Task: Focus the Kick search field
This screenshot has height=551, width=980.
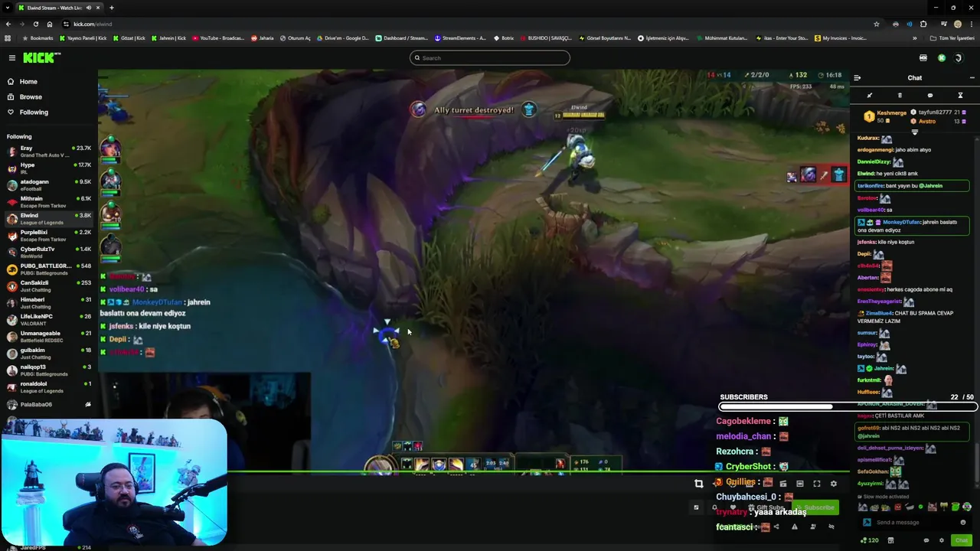Action: click(490, 58)
